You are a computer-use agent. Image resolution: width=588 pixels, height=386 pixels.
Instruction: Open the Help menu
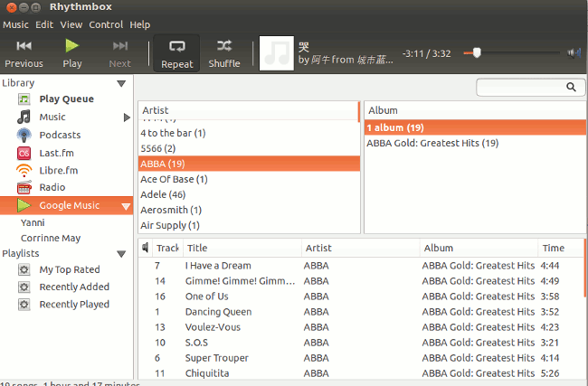click(x=140, y=24)
